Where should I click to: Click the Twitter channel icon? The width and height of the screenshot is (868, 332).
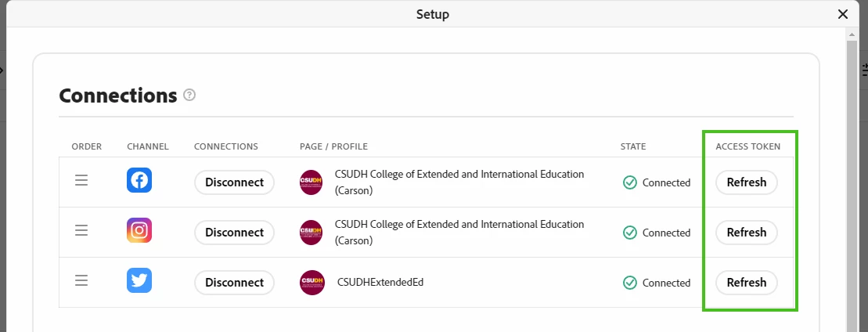coord(139,280)
